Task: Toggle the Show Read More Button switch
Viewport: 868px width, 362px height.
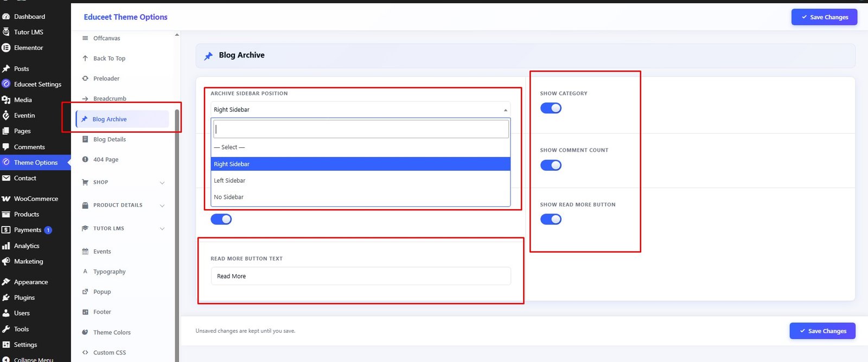Action: coord(551,219)
